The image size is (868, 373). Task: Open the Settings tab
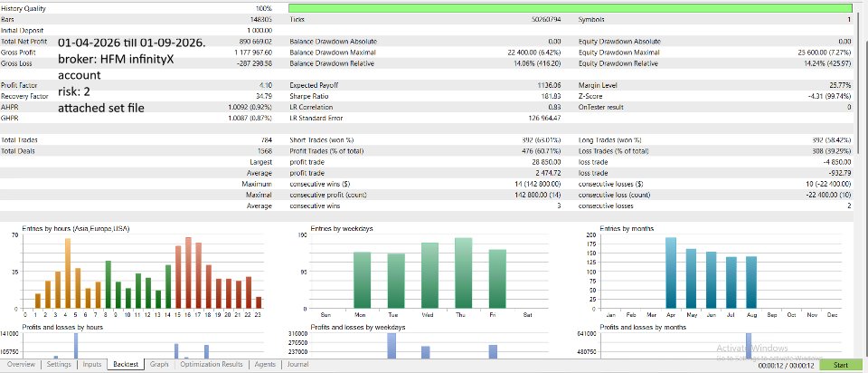click(x=59, y=365)
